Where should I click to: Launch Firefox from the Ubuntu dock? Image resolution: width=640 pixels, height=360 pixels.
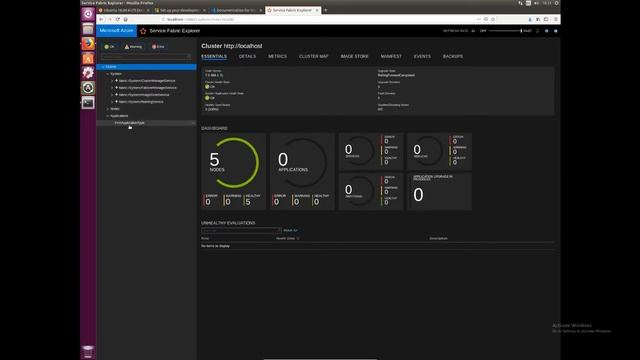(88, 43)
